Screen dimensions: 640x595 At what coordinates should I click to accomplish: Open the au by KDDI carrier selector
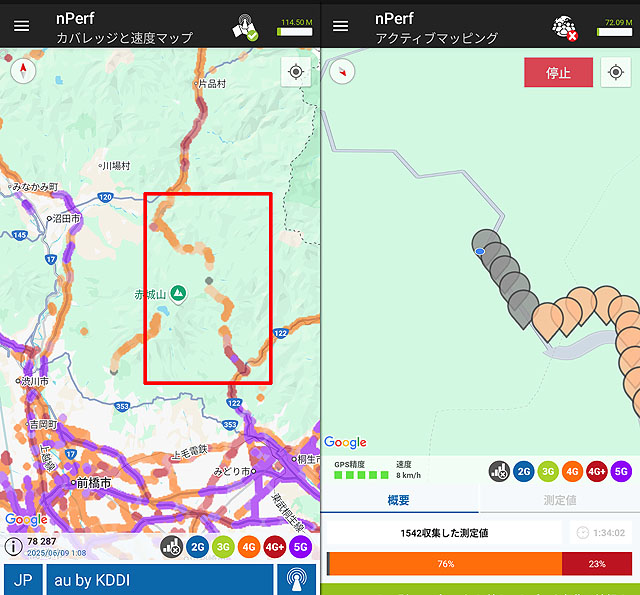pyautogui.click(x=160, y=580)
